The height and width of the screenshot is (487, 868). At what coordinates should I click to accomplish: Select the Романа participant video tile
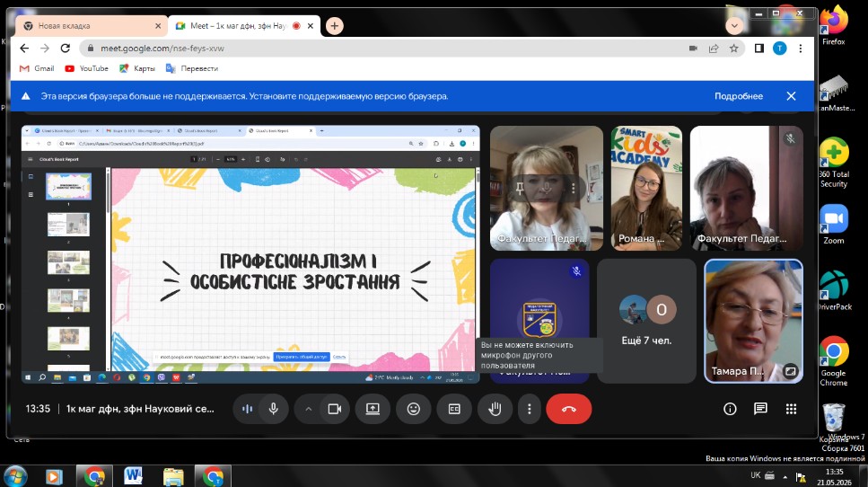(646, 188)
